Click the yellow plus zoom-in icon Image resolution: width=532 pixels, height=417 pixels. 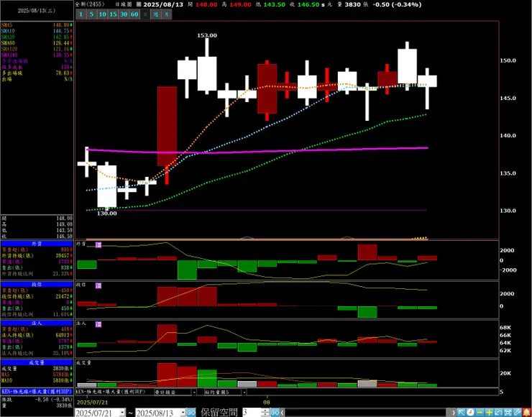coord(490,413)
